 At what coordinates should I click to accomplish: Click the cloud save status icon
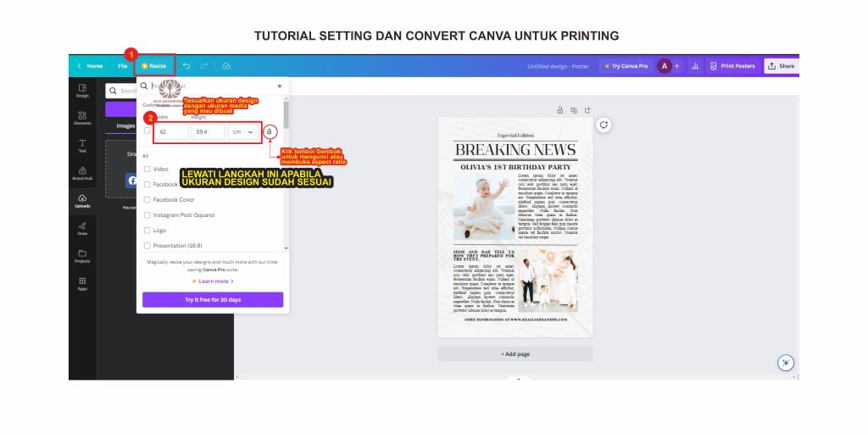click(x=225, y=66)
